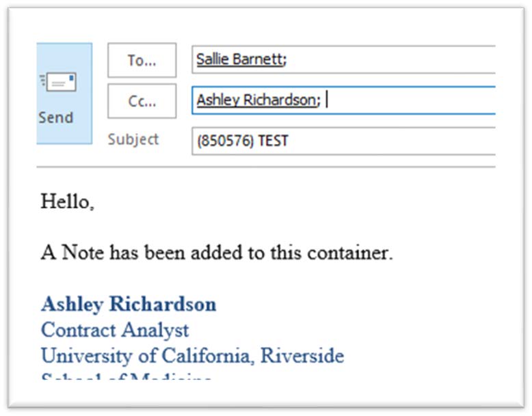Open the To... address book button

coord(142,60)
